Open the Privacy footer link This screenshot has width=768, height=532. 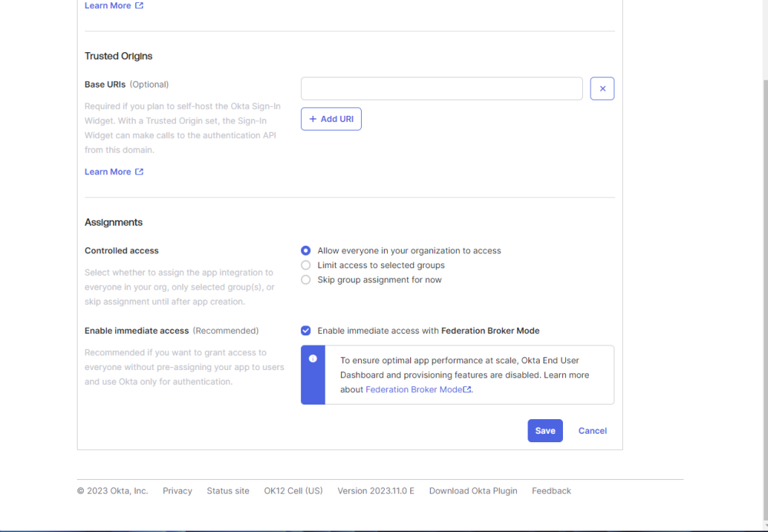pyautogui.click(x=177, y=491)
